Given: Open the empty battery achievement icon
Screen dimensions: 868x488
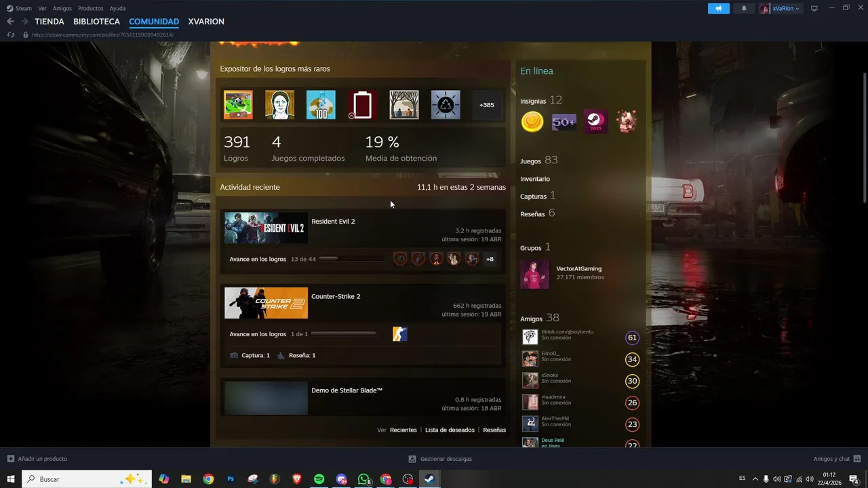Looking at the screenshot, I should click(362, 105).
